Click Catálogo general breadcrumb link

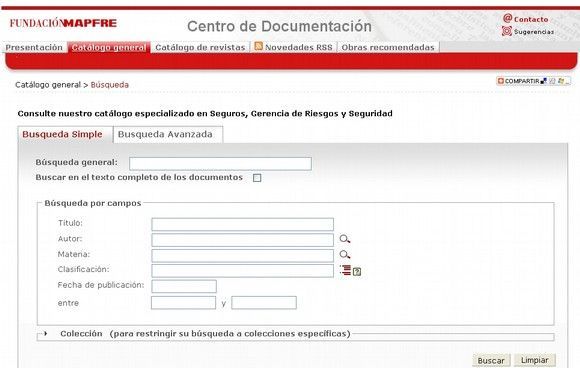tap(48, 85)
